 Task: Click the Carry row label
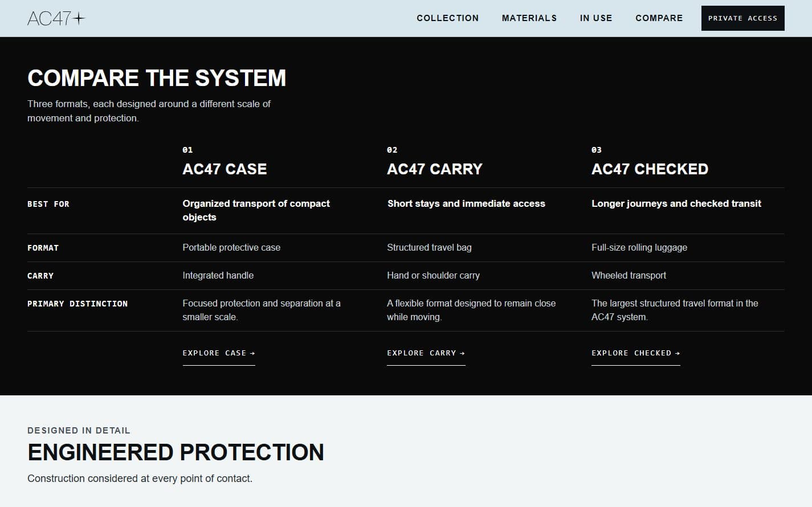pos(40,276)
